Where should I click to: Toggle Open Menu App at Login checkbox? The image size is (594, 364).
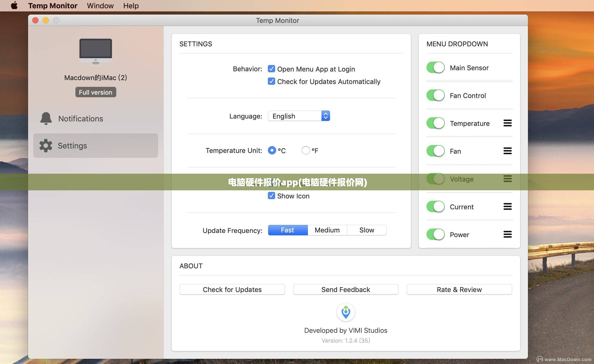[271, 69]
